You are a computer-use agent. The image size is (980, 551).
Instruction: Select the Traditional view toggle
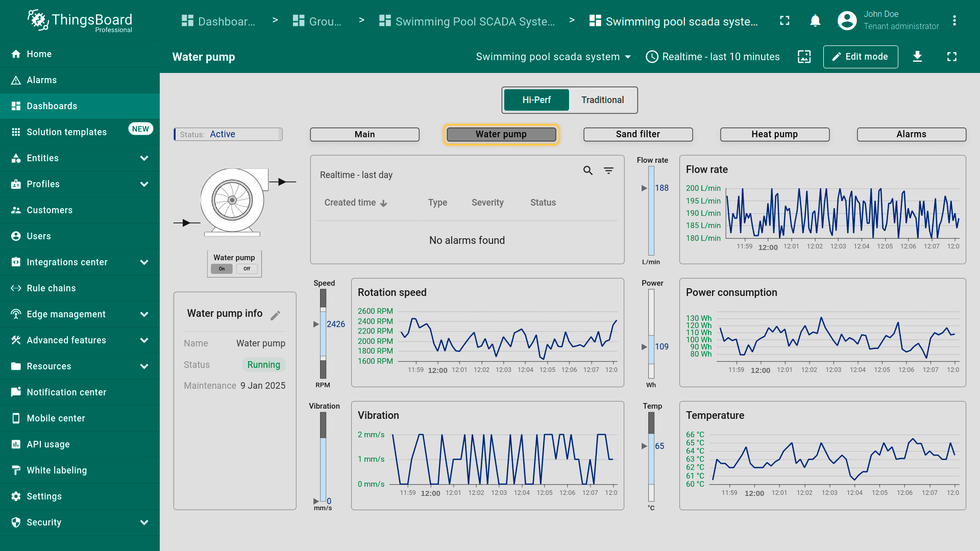coord(602,100)
